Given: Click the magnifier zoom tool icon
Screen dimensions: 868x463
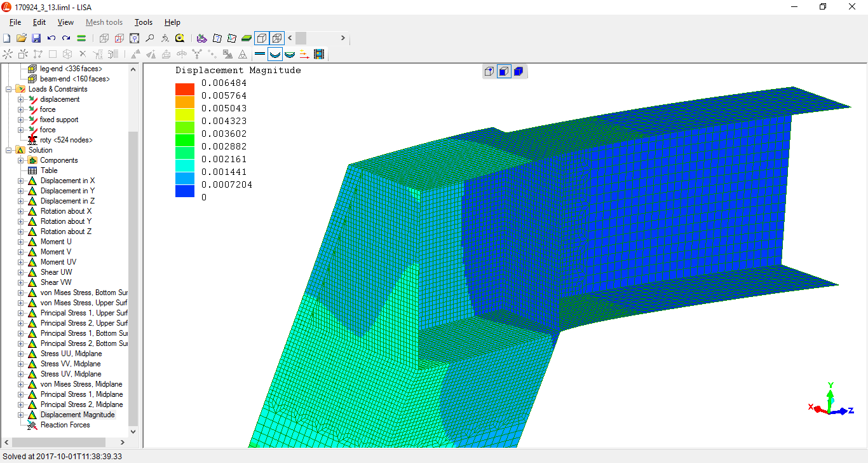Looking at the screenshot, I should (x=149, y=38).
